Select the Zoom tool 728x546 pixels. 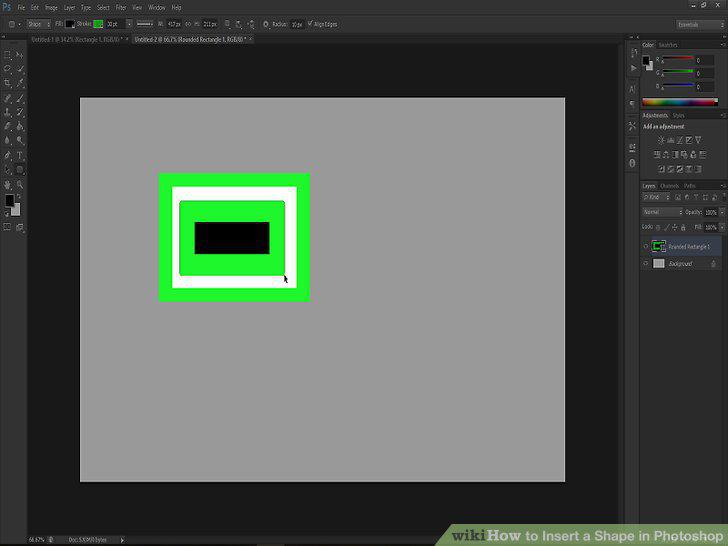[x=20, y=185]
